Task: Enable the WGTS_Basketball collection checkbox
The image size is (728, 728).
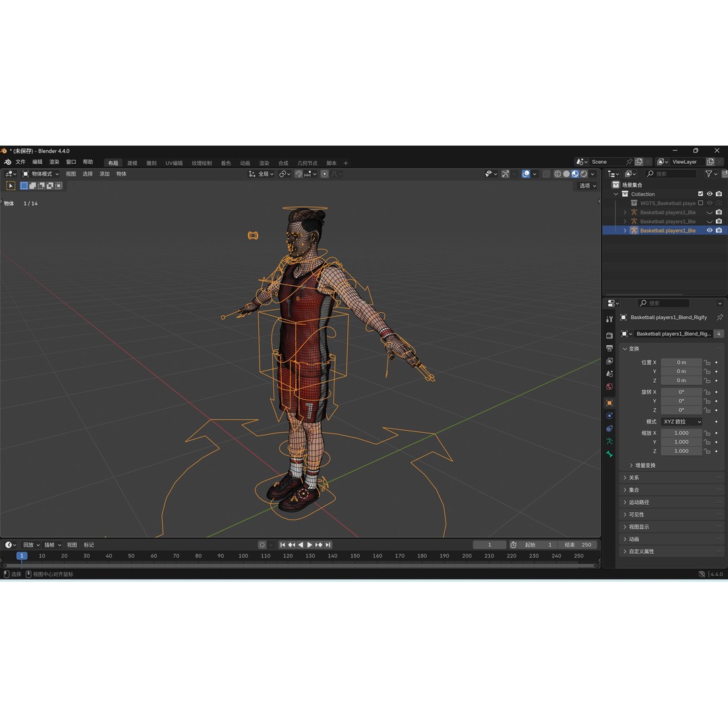Action: point(700,203)
